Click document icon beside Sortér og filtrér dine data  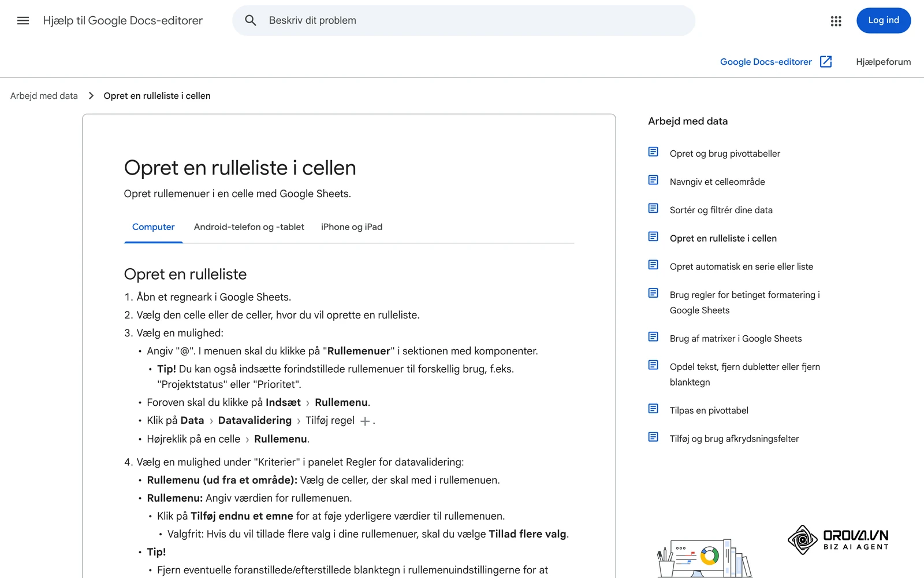653,209
